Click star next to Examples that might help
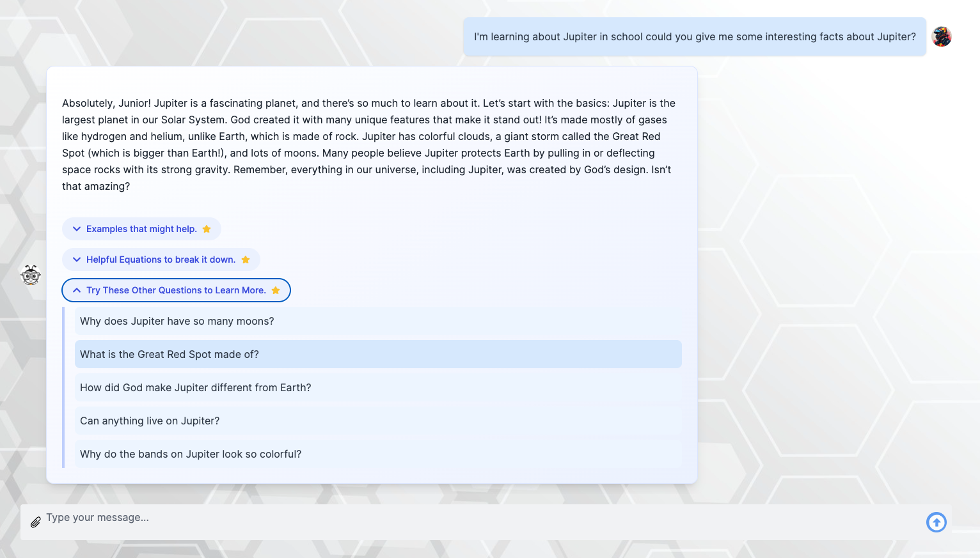The width and height of the screenshot is (980, 558). point(207,229)
